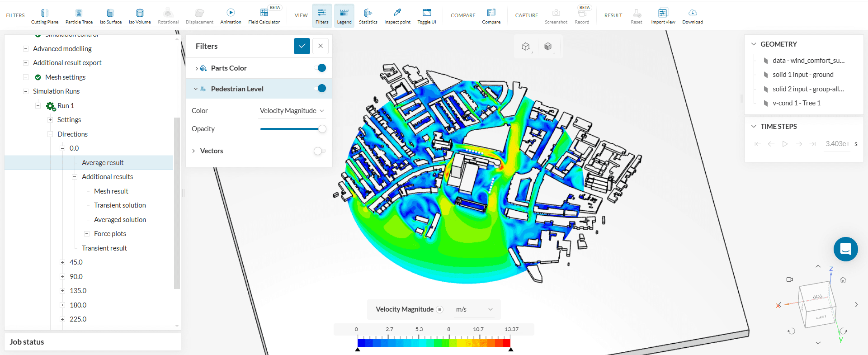
Task: Click the Download result icon
Action: coord(692,16)
